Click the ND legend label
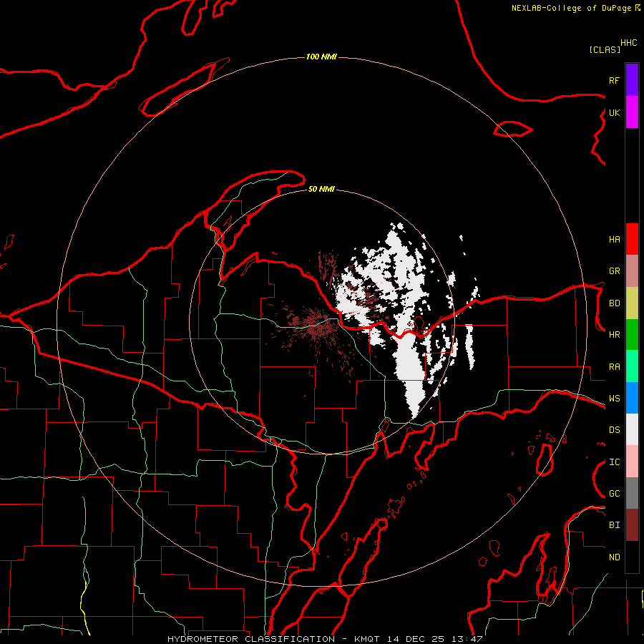The width and height of the screenshot is (644, 644). coord(614,557)
